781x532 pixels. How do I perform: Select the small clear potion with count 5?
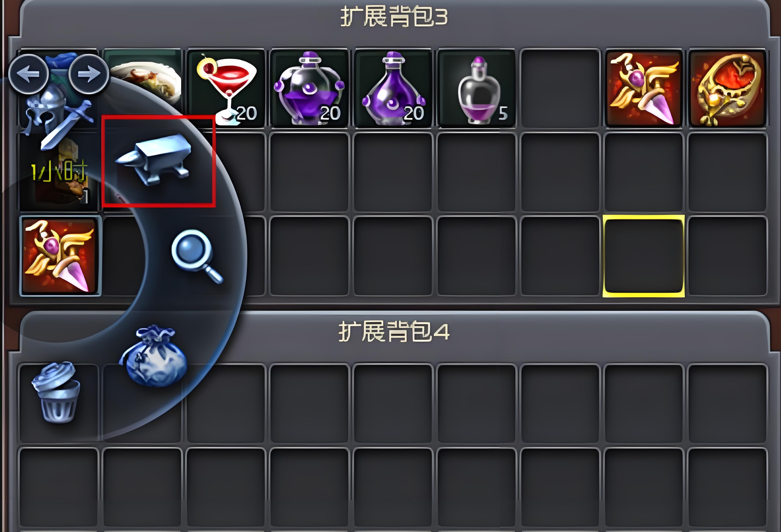tap(476, 88)
